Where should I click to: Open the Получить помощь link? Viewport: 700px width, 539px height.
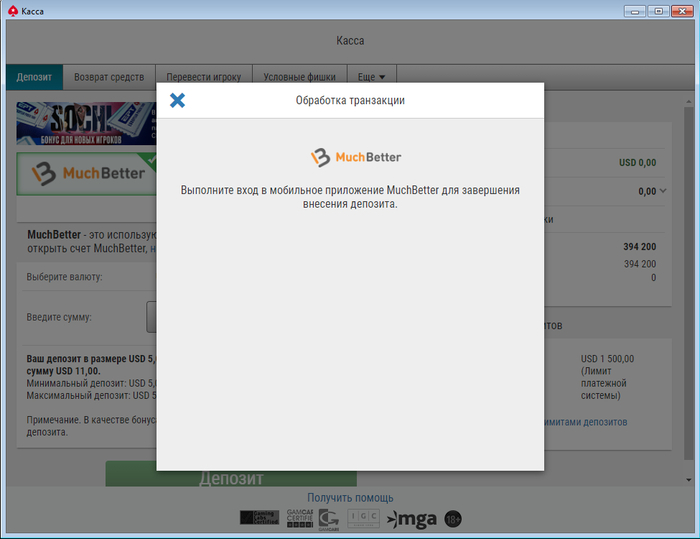350,497
